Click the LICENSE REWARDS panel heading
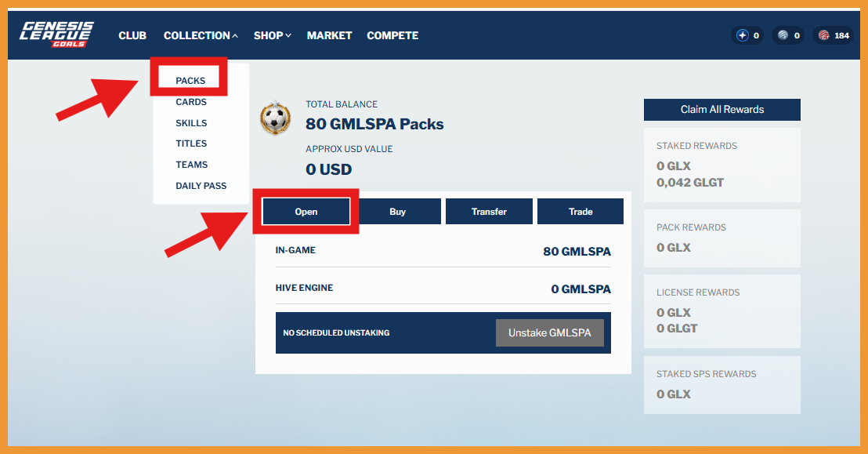Viewport: 868px width, 454px height. 698,292
